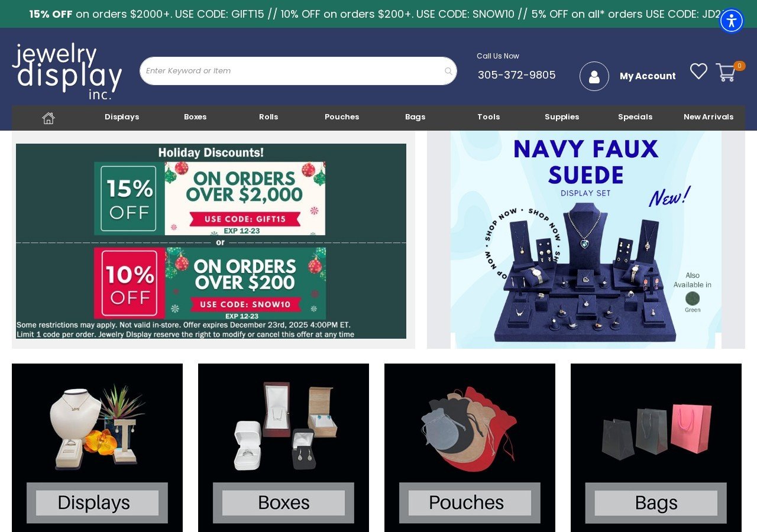The image size is (757, 532).
Task: Click the home icon in navigation bar
Action: tap(48, 118)
